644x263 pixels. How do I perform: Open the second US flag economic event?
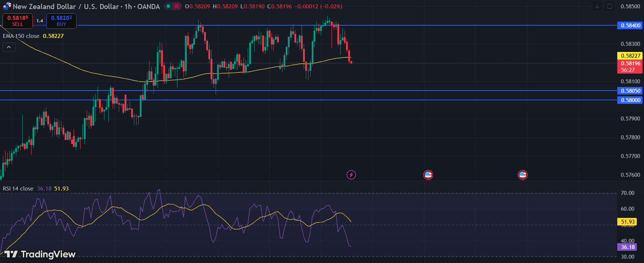pos(522,175)
